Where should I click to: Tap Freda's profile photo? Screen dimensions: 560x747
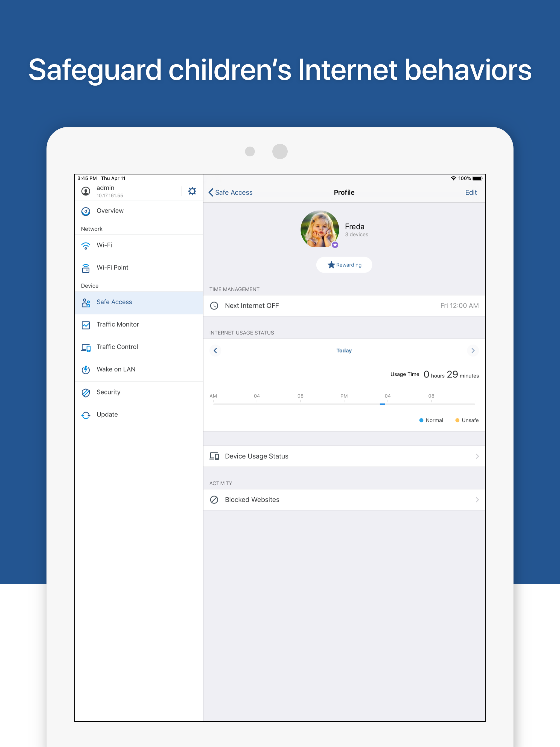coord(320,229)
